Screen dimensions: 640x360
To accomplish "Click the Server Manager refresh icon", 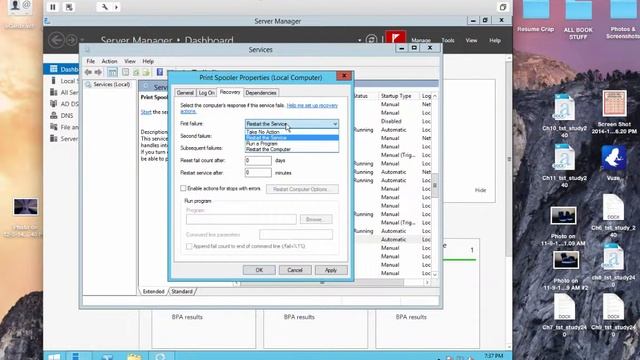I will (x=371, y=40).
